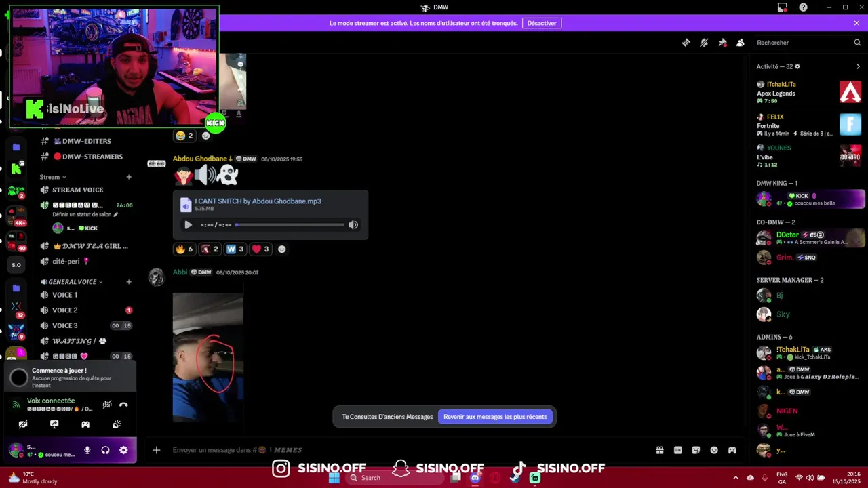Screen dimensions: 868x488
Task: Open the soundboard icon
Action: [117, 424]
